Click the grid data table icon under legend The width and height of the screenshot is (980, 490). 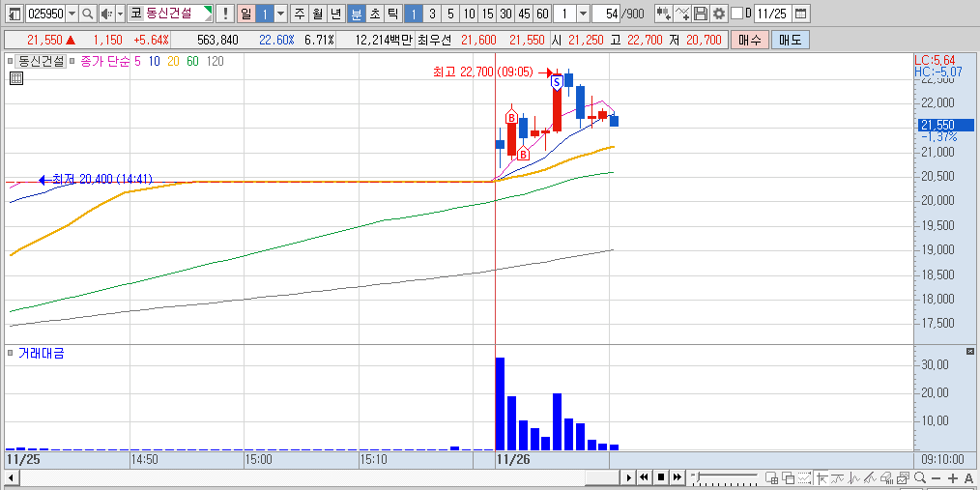tap(16, 78)
